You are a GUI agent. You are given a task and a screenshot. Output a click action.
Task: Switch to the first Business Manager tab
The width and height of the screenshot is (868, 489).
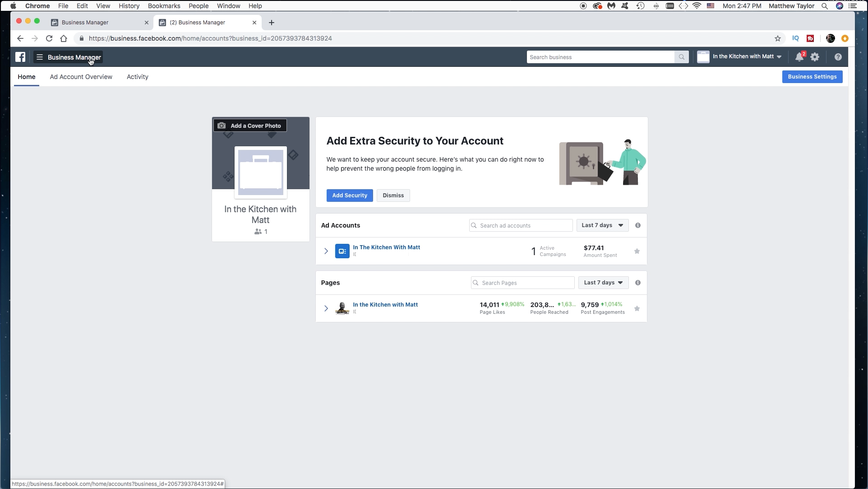(x=99, y=23)
